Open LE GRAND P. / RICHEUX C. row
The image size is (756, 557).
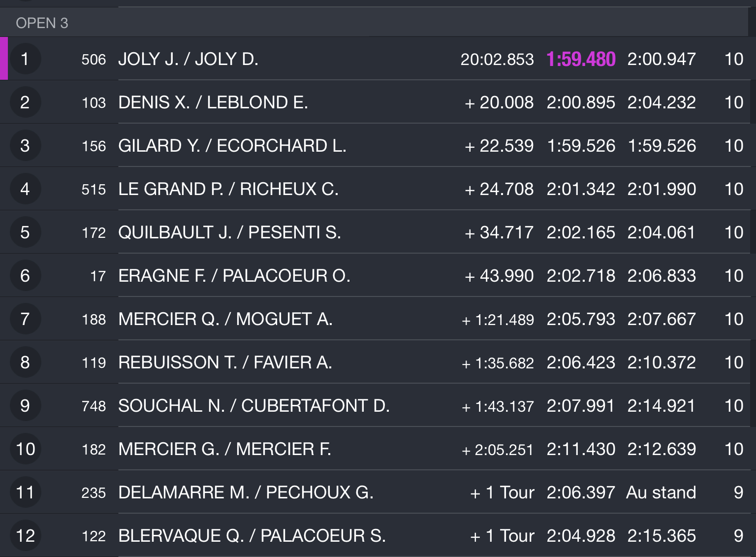378,189
